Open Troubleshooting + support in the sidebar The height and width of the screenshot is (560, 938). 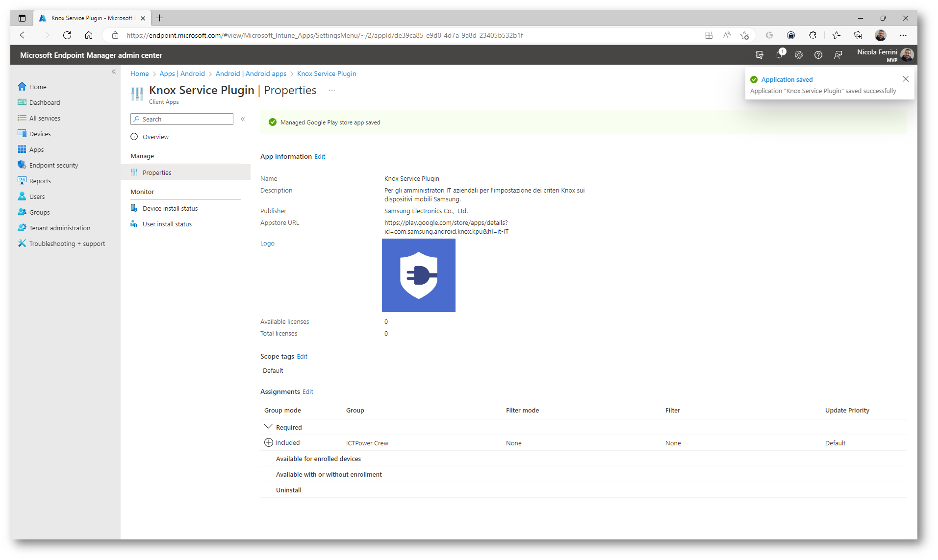point(61,243)
